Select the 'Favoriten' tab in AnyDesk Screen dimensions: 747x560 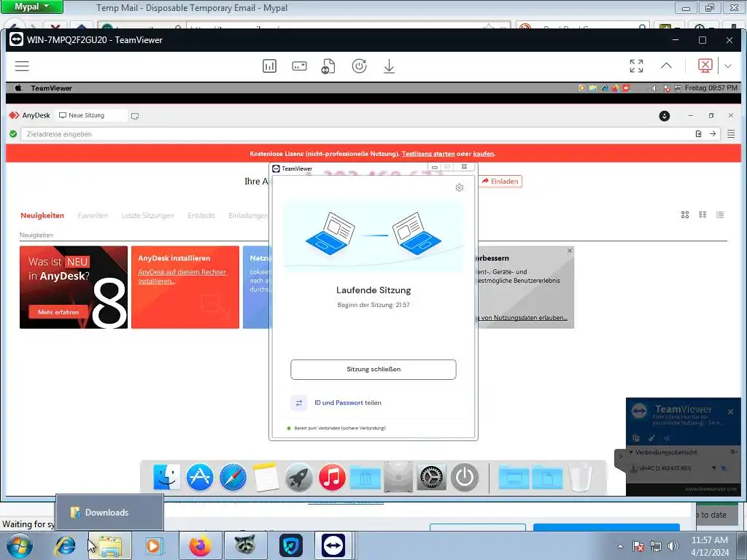tap(93, 216)
